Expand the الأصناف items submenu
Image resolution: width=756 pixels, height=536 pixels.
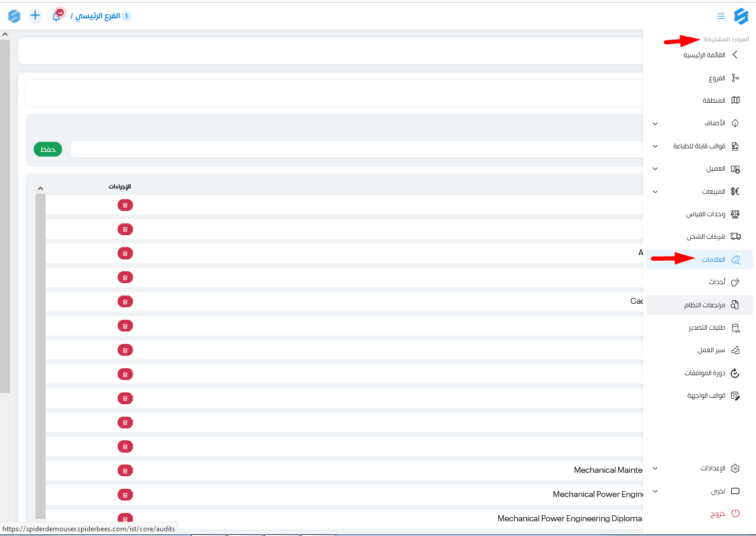coord(655,124)
